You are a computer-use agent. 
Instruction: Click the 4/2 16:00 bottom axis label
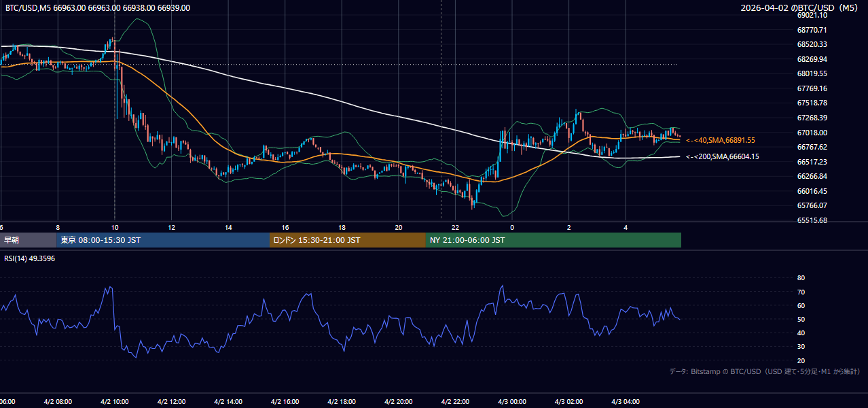285,402
